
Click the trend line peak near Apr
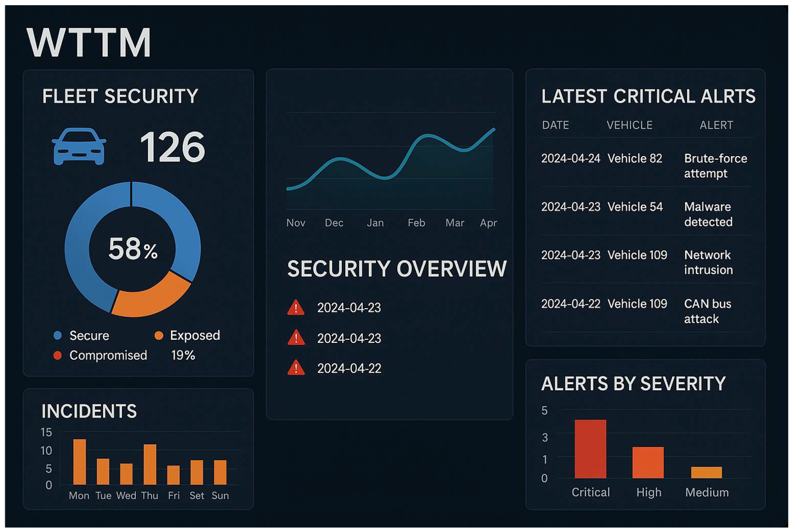tap(493, 130)
